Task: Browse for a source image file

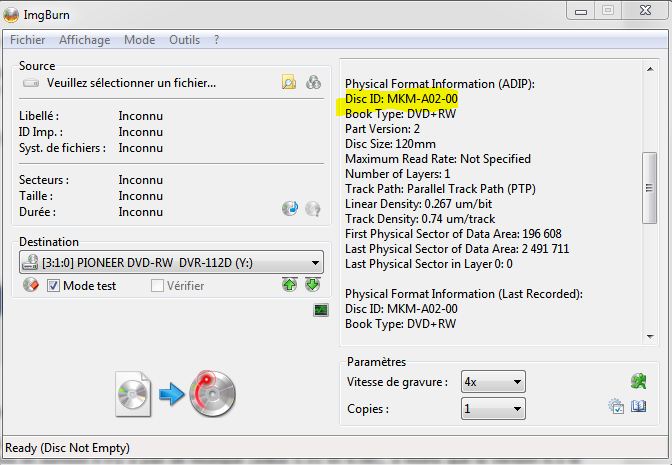Action: (289, 82)
